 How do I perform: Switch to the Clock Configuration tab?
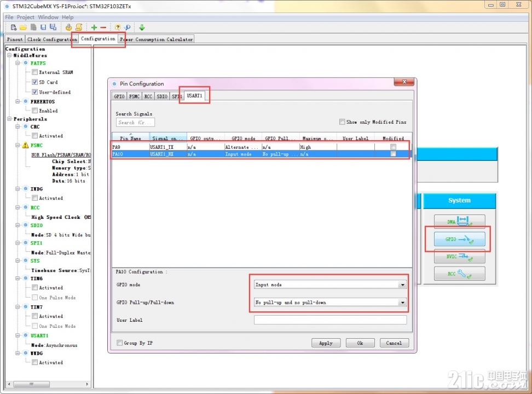(x=52, y=39)
